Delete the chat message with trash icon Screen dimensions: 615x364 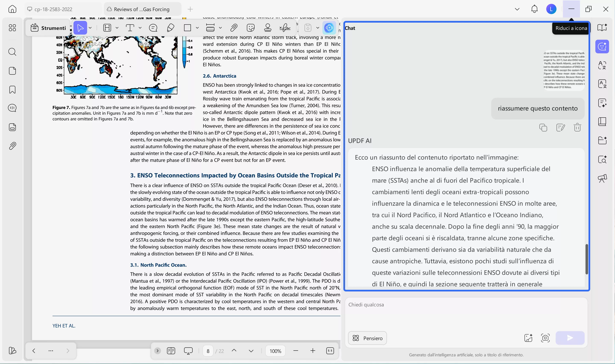(577, 128)
